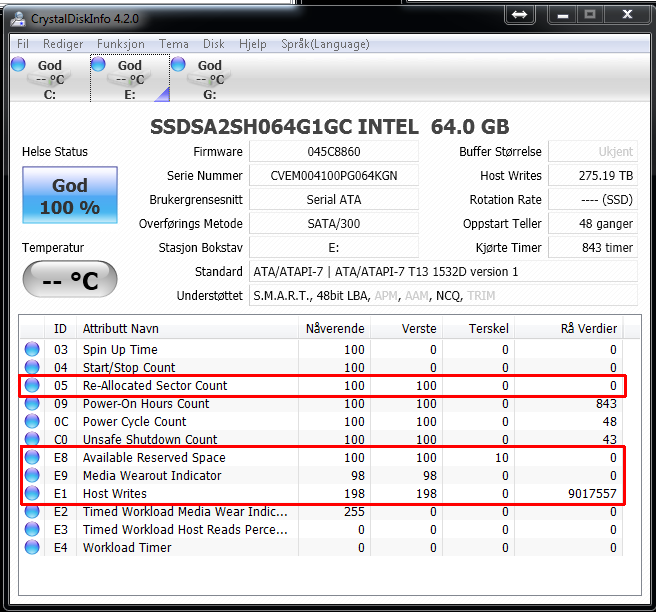656x612 pixels.
Task: Open the Fil menu
Action: pyautogui.click(x=23, y=44)
